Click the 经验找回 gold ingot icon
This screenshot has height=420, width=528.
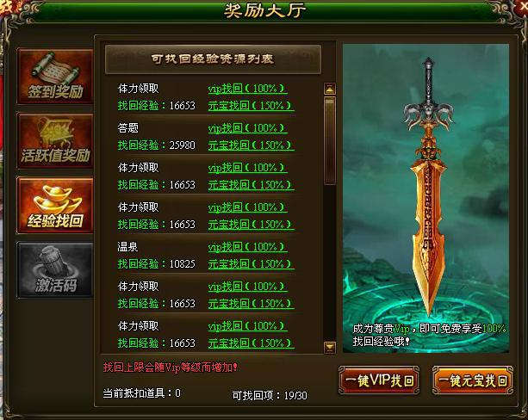[55, 206]
